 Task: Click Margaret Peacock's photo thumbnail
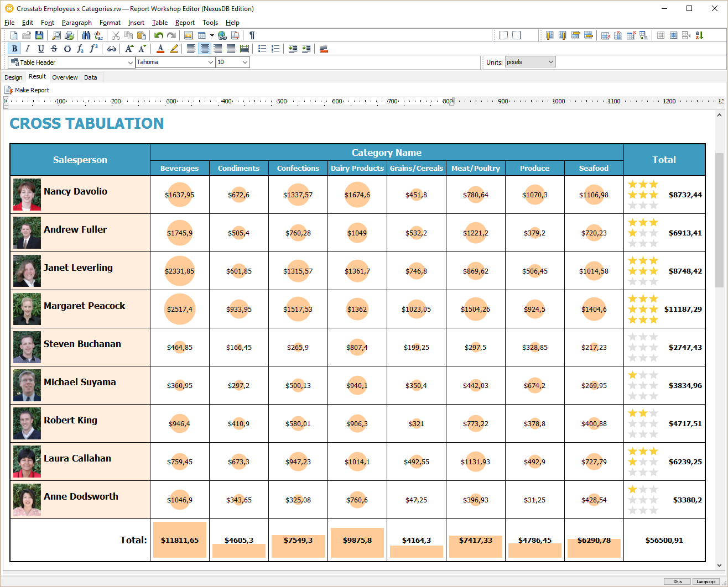point(27,309)
